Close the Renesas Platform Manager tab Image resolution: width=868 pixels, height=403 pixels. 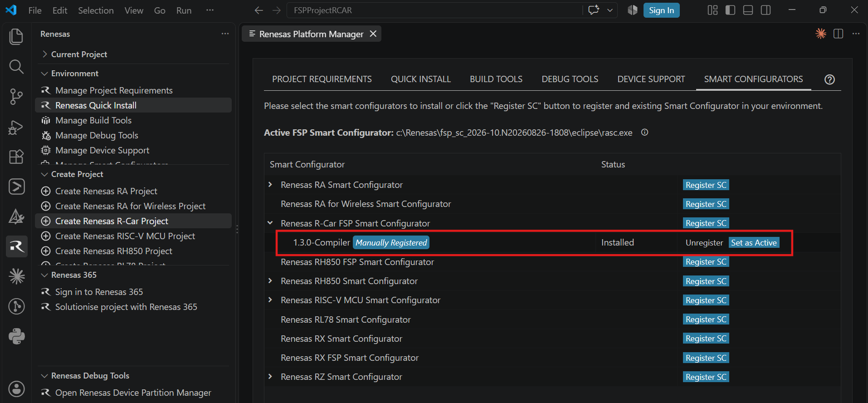tap(373, 34)
